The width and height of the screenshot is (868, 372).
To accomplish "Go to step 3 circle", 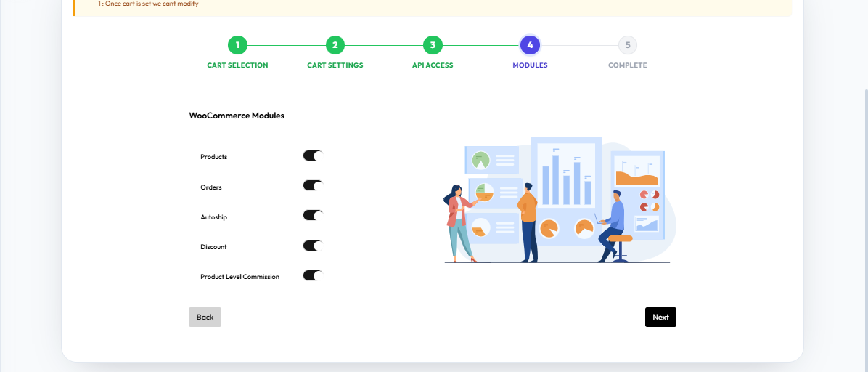I will coord(433,45).
